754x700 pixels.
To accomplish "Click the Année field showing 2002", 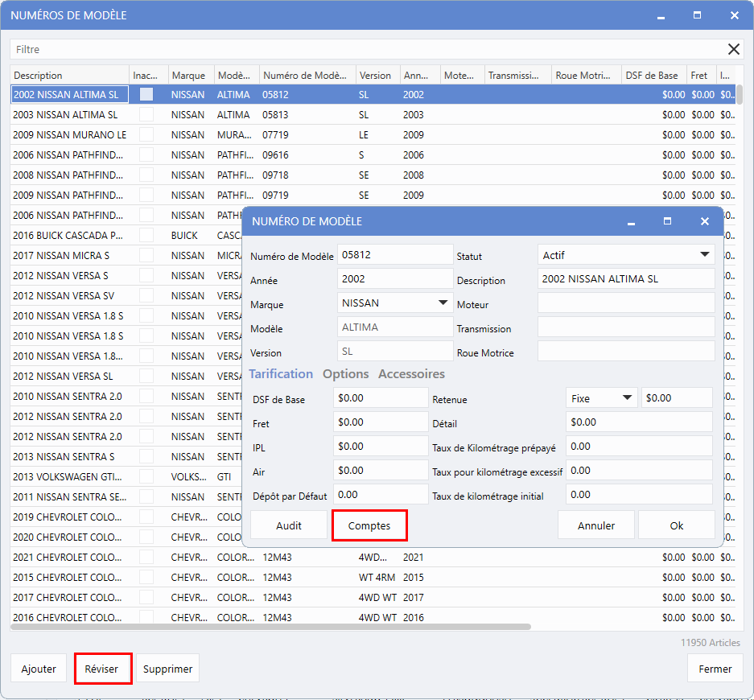I will click(395, 279).
